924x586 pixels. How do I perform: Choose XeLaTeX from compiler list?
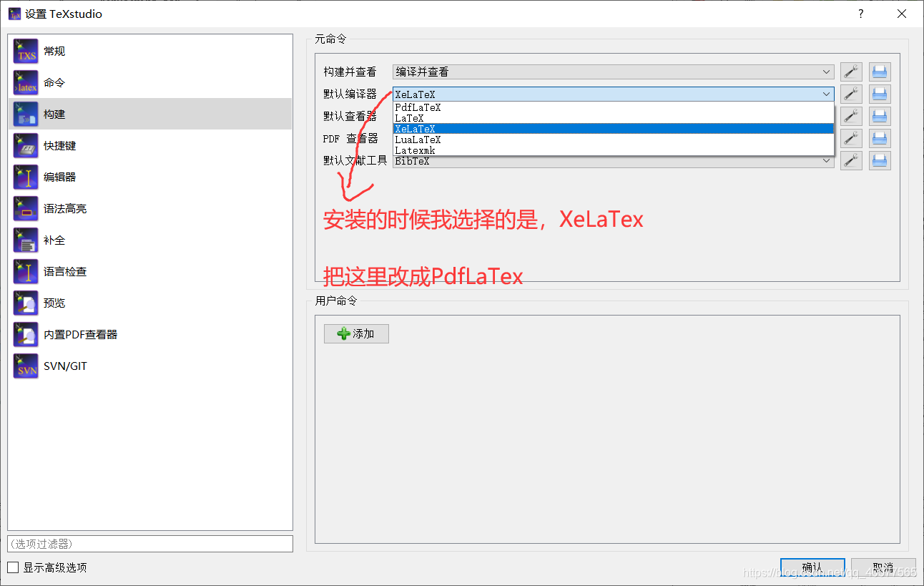[x=613, y=129]
